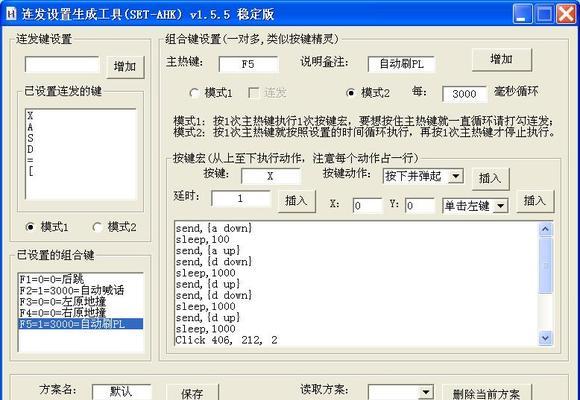Screen dimensions: 580x400
Task: Expand the 读取方案 dropdown
Action: pos(426,391)
